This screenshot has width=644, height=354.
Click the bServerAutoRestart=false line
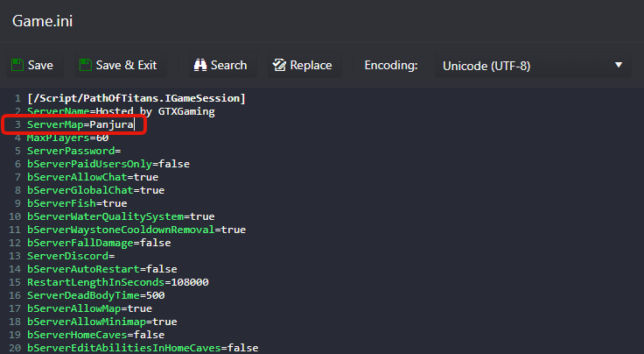(102, 269)
